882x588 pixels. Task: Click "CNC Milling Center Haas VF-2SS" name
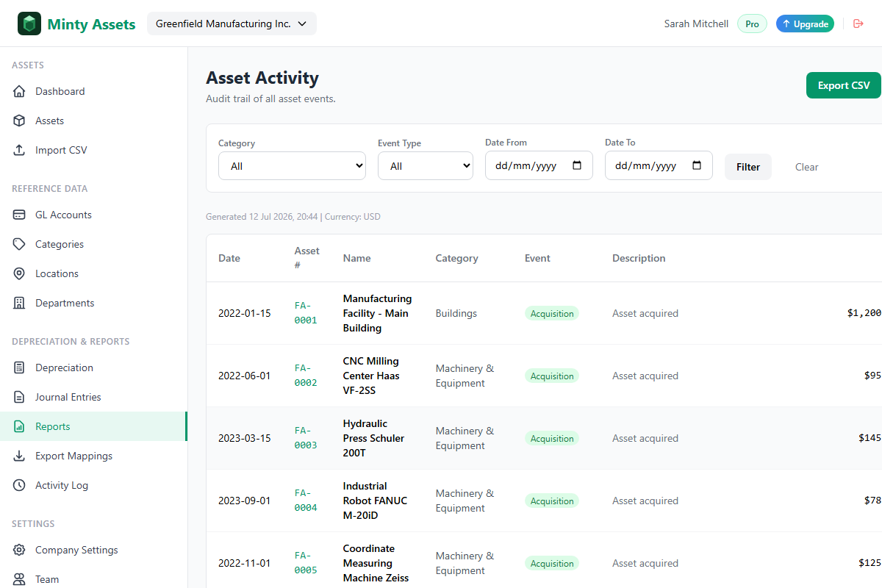[371, 376]
